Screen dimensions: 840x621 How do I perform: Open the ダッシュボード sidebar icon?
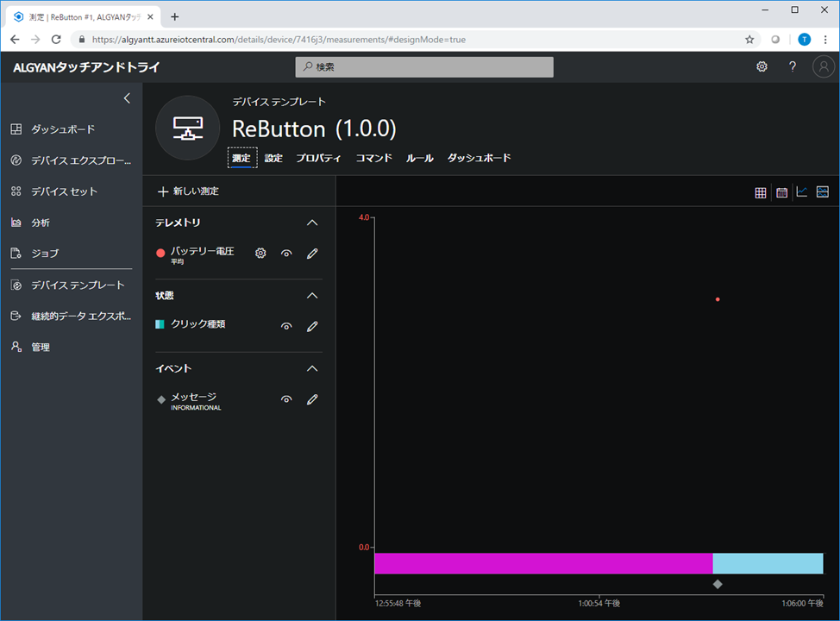click(16, 129)
